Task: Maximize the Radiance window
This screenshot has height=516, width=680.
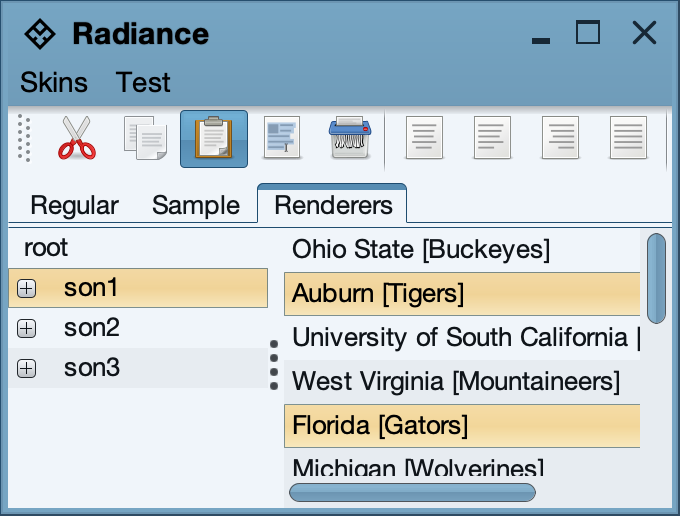Action: coord(588,33)
